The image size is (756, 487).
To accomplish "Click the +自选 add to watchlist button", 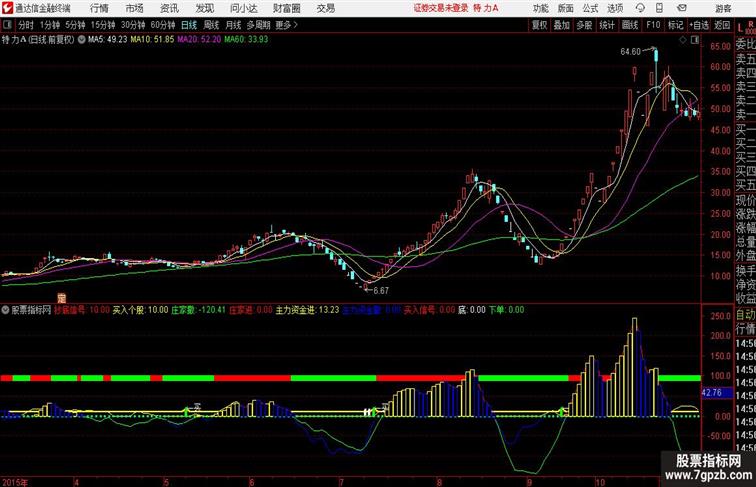I will pyautogui.click(x=699, y=25).
